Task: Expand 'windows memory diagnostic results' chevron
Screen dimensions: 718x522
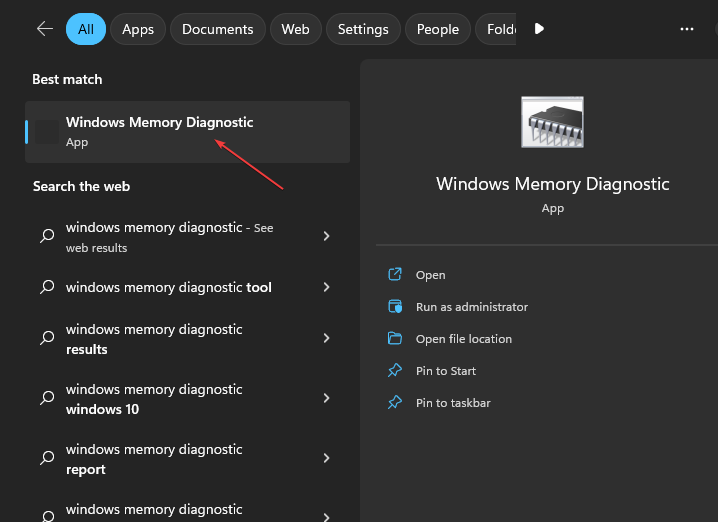Action: point(326,338)
